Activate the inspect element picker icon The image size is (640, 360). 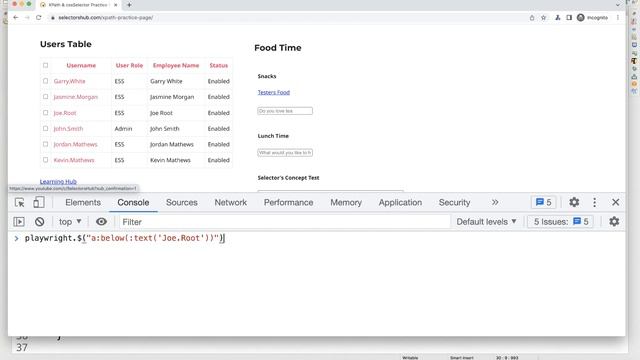pos(19,202)
